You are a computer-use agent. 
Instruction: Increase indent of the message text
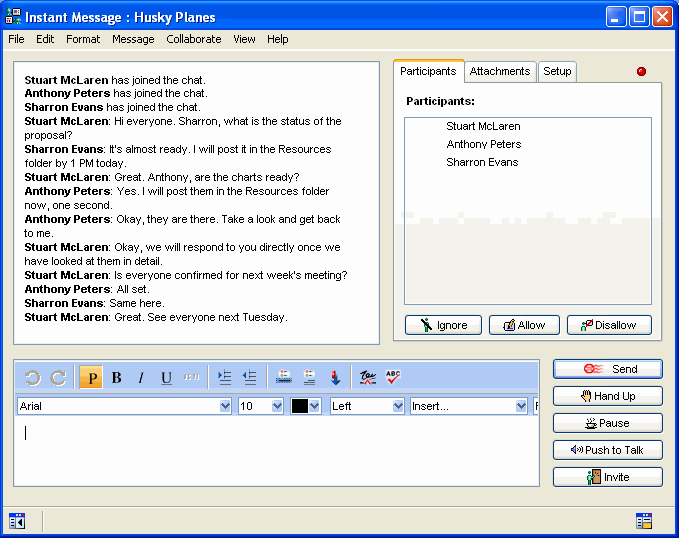224,378
